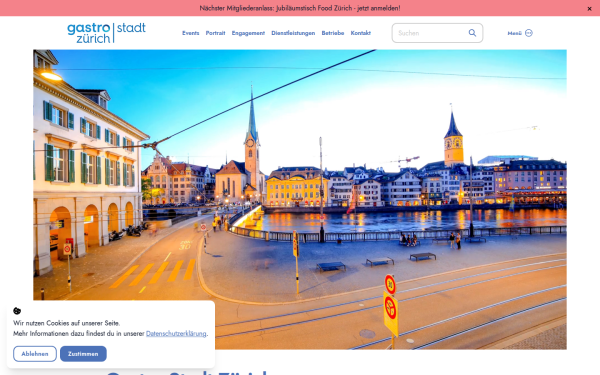Open the Events menu item

click(191, 33)
